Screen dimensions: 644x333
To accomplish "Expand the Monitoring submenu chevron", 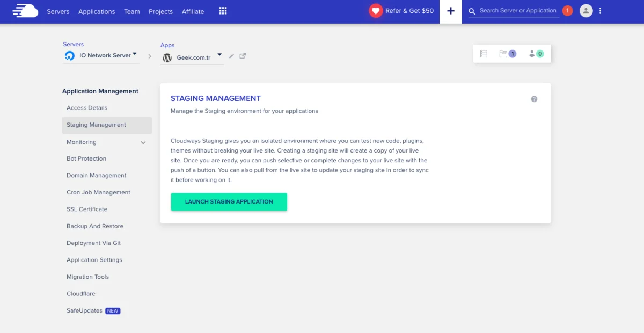I will coord(143,142).
